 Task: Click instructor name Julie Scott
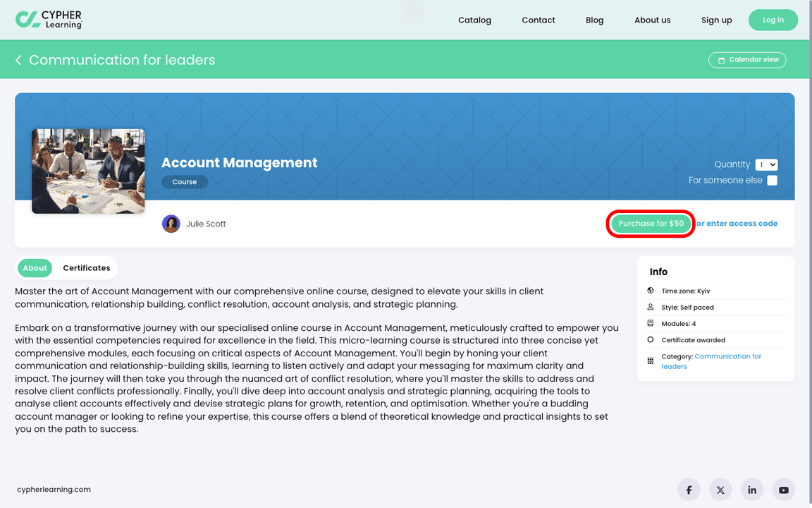pos(206,224)
